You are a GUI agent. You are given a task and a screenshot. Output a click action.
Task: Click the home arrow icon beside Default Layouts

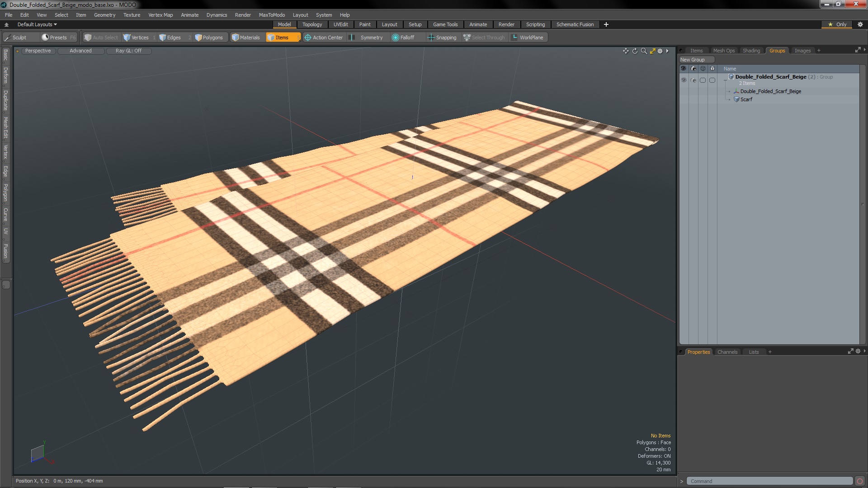click(x=6, y=24)
